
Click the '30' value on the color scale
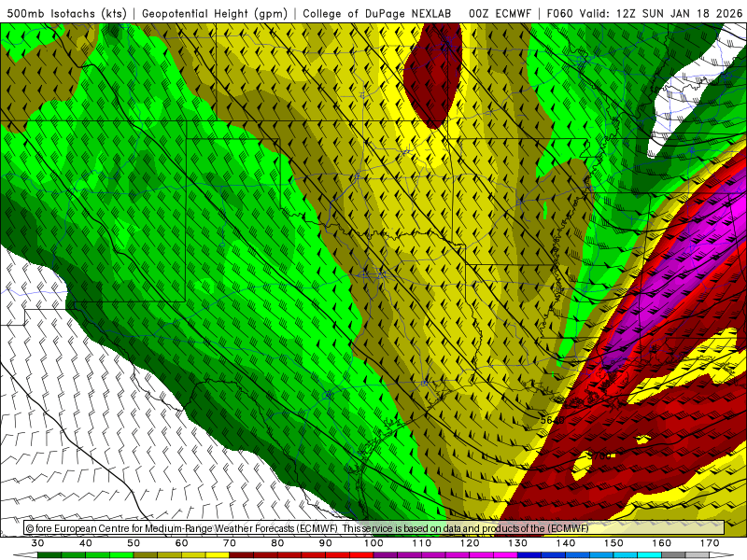pos(37,543)
